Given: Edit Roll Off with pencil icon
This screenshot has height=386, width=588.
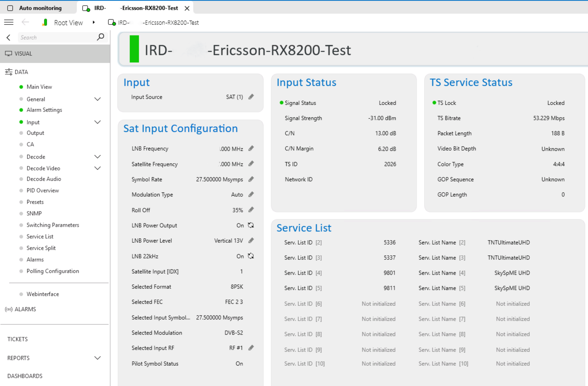Looking at the screenshot, I should tap(251, 210).
